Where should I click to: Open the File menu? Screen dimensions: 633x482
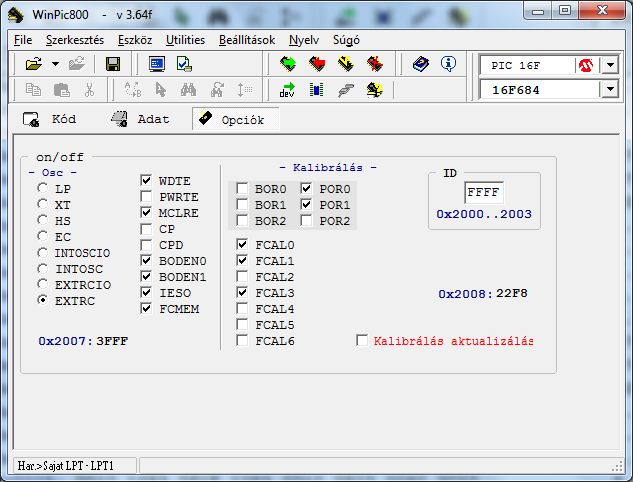tap(23, 40)
